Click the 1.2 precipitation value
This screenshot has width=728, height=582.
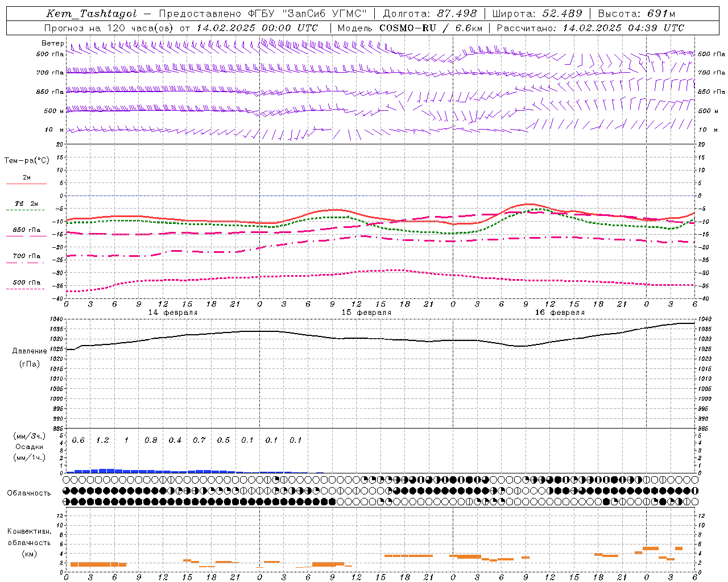tap(102, 440)
